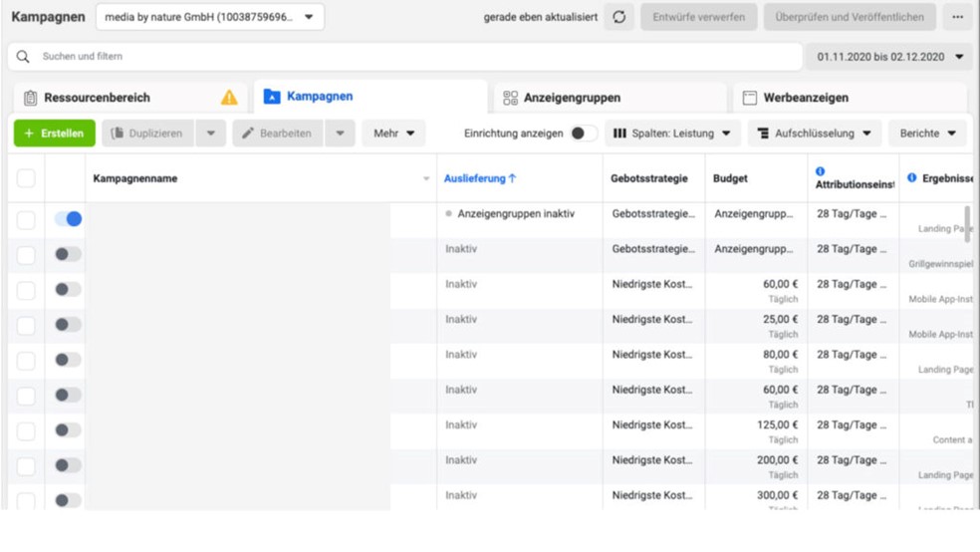This screenshot has height=552, width=980.
Task: Click the magnifier search icon
Action: point(23,56)
